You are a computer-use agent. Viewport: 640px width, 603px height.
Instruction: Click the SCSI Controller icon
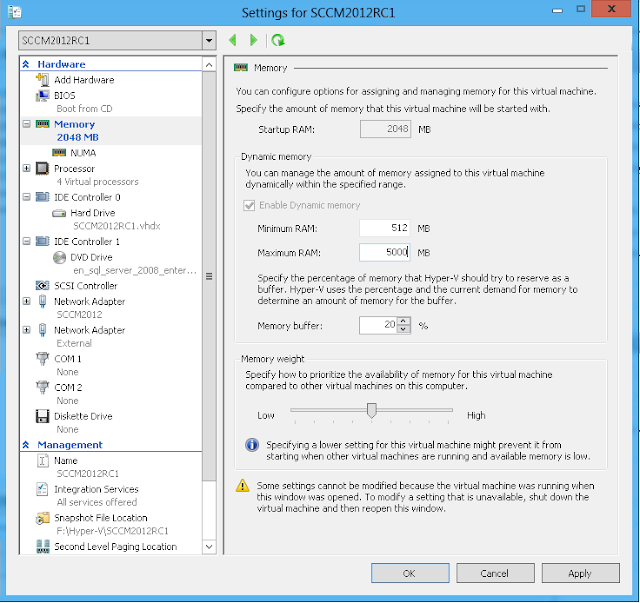[42, 285]
